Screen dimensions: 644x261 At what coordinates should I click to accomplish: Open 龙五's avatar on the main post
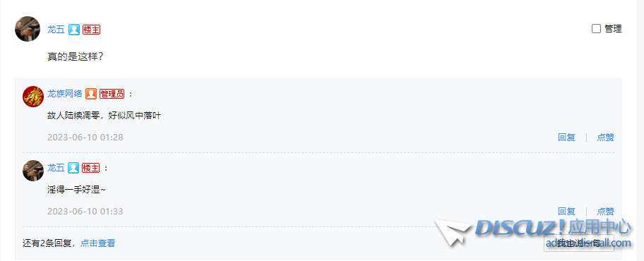point(28,29)
